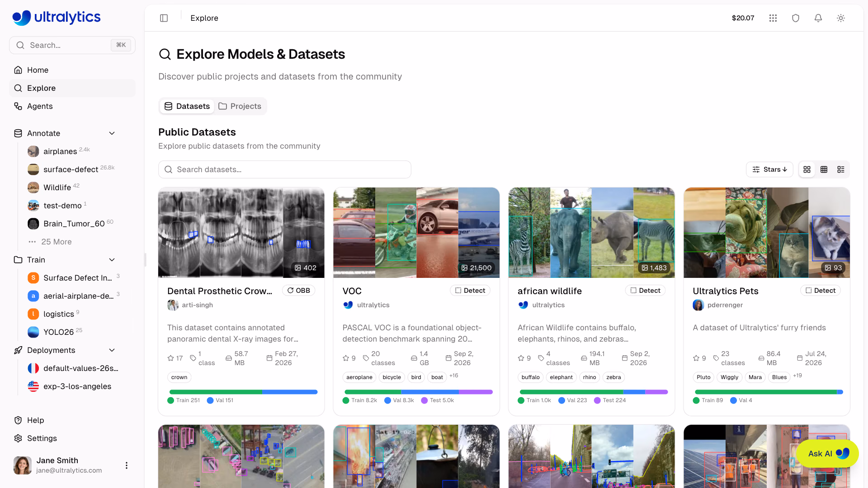Go to Home in sidebar
This screenshot has width=868, height=488.
coord(72,70)
